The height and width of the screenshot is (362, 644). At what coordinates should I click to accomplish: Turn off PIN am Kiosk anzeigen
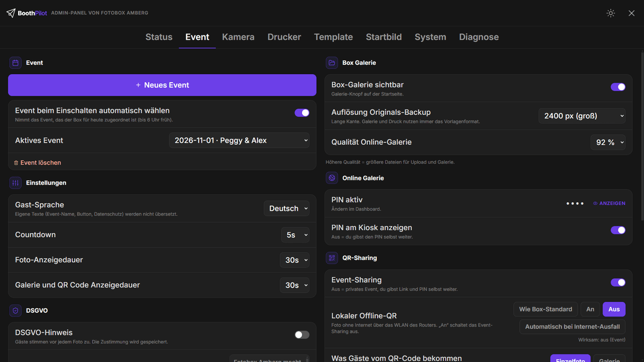[618, 230]
